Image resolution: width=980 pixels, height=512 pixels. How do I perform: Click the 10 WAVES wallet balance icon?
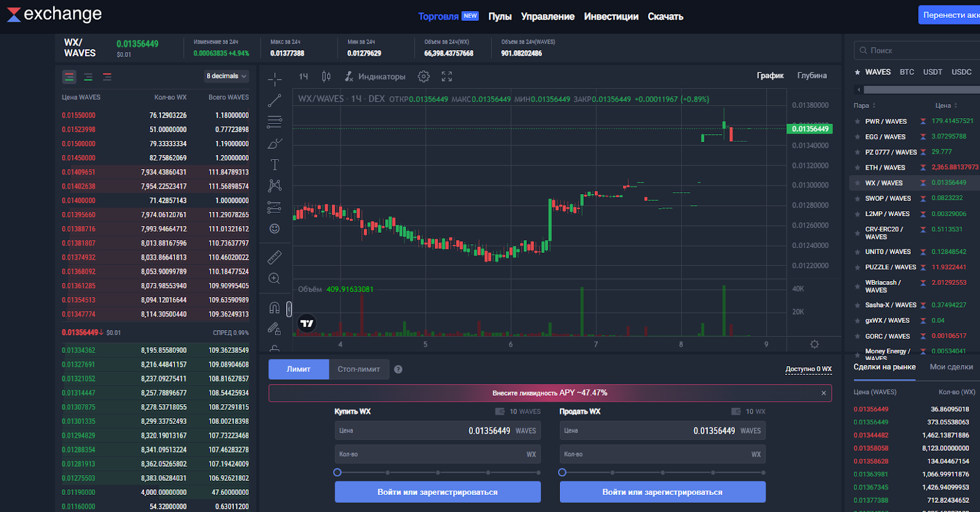coord(500,412)
